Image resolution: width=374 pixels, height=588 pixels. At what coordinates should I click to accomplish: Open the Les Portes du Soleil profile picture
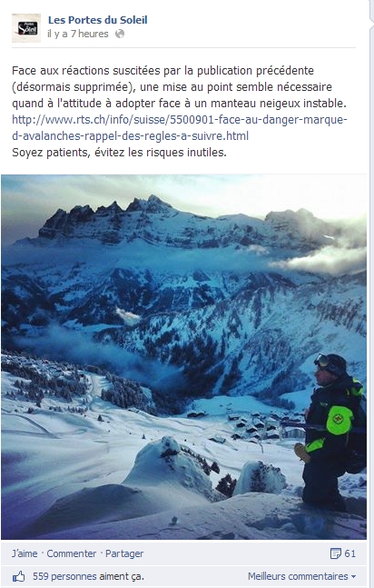coord(25,28)
